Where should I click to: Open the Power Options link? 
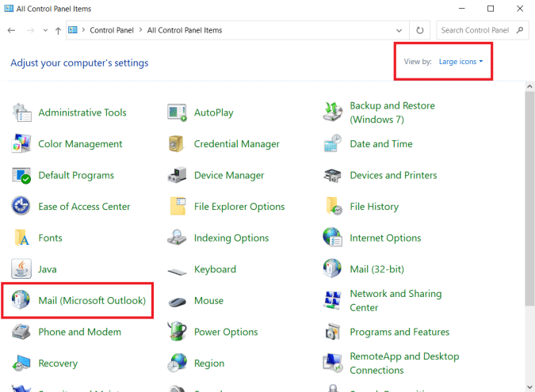coord(226,332)
